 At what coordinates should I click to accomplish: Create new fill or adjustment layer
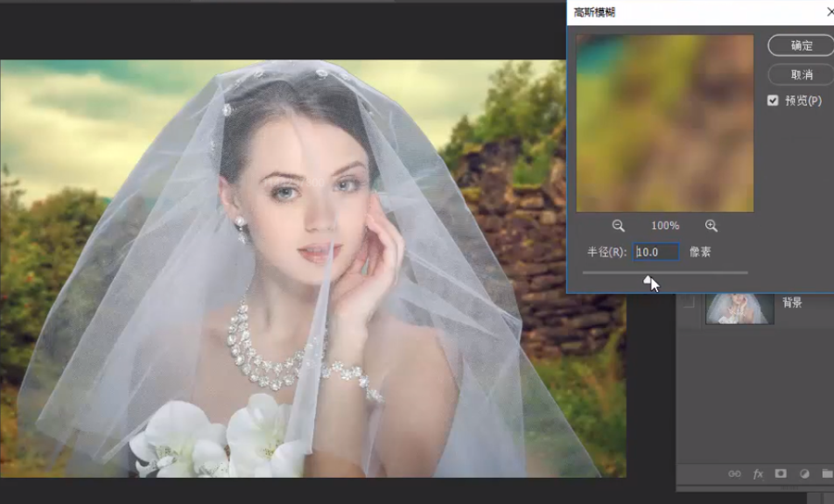[803, 473]
